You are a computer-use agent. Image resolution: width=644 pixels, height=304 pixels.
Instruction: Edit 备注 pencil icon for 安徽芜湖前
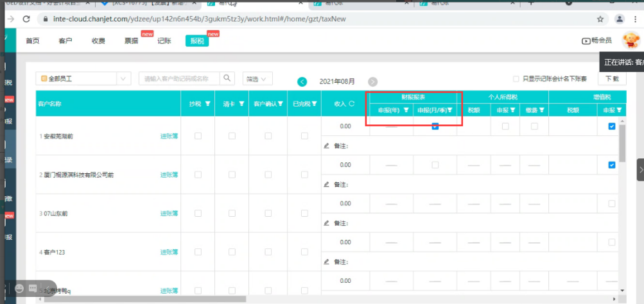pos(327,146)
